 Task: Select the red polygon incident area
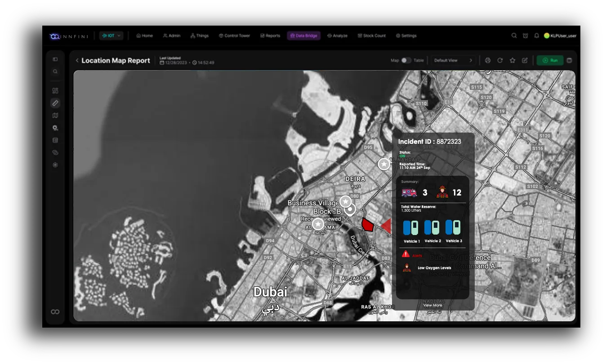click(368, 224)
